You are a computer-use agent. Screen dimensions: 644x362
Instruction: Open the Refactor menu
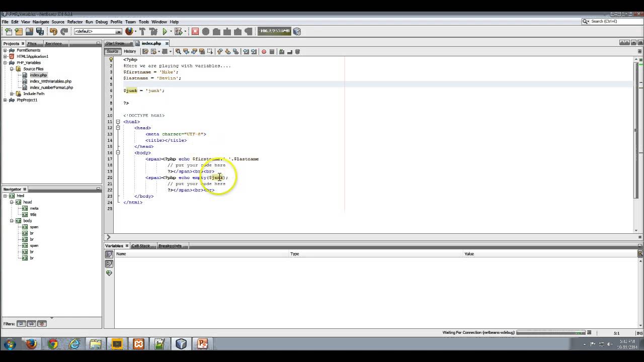pyautogui.click(x=75, y=22)
